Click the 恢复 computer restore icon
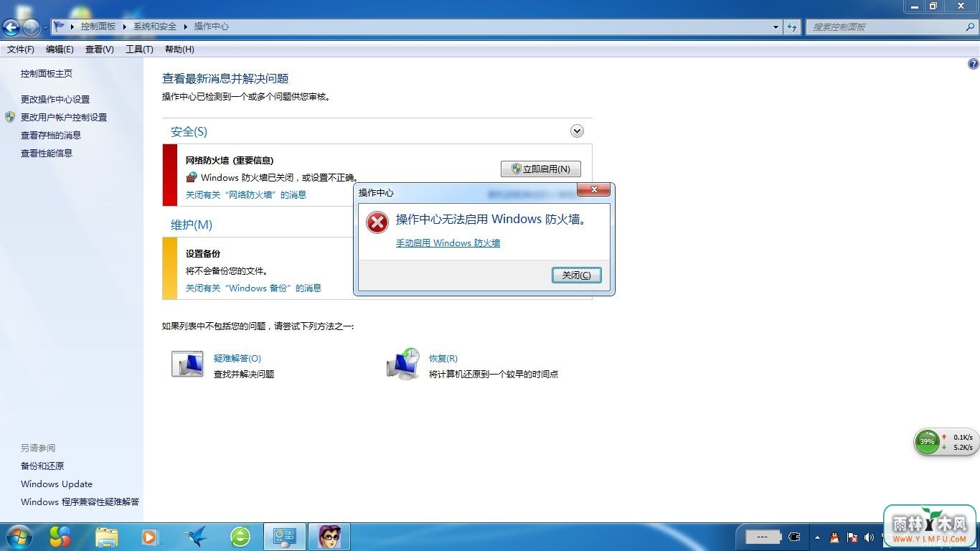 [402, 364]
